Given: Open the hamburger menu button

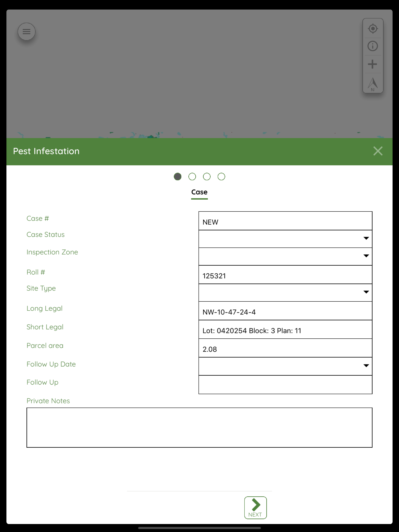Looking at the screenshot, I should coord(26,32).
